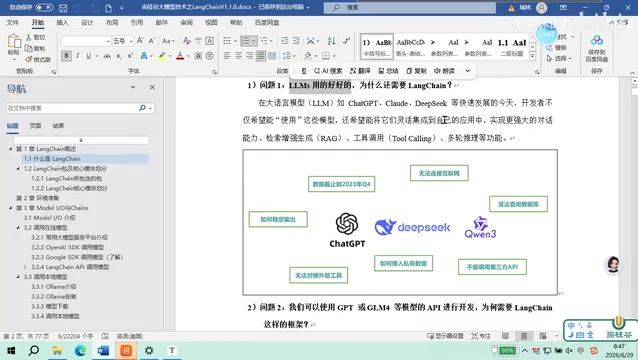Click the Copy (复制) icon in clipboard group
638x360 pixels.
28,48
